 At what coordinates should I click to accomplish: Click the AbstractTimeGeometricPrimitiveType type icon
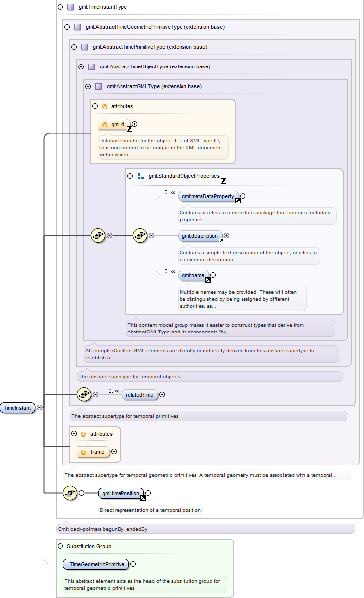(x=77, y=27)
